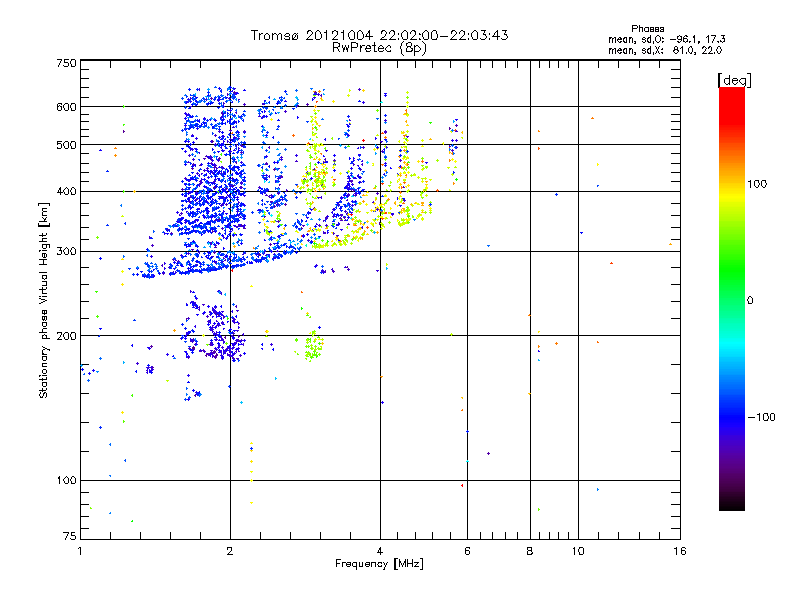Click the x-axis tick label '6'
This screenshot has width=800, height=600.
467,551
